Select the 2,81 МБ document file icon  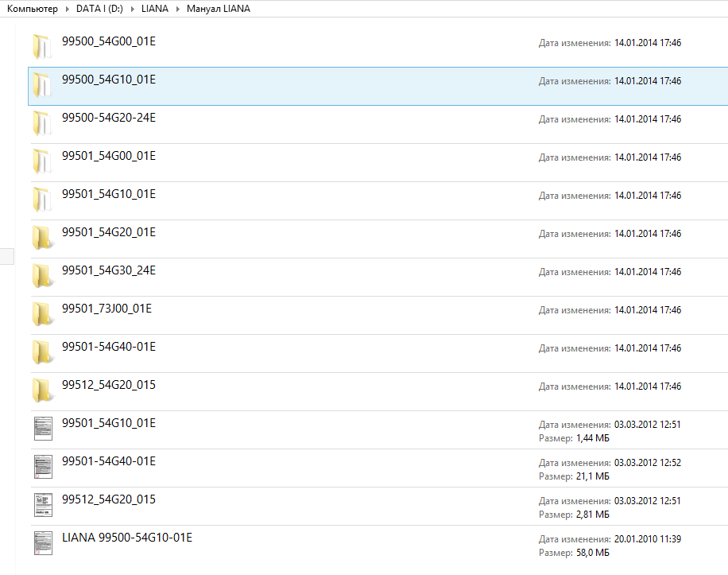43,505
